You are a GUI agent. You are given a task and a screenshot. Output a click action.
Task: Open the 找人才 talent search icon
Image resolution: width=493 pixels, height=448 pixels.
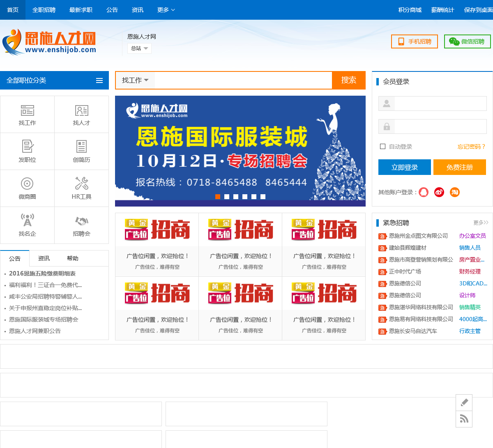pos(81,110)
